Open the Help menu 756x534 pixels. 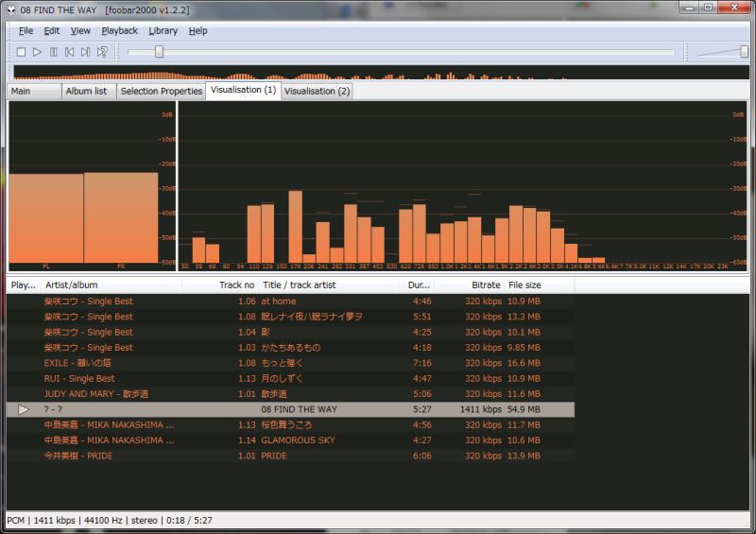tap(198, 31)
